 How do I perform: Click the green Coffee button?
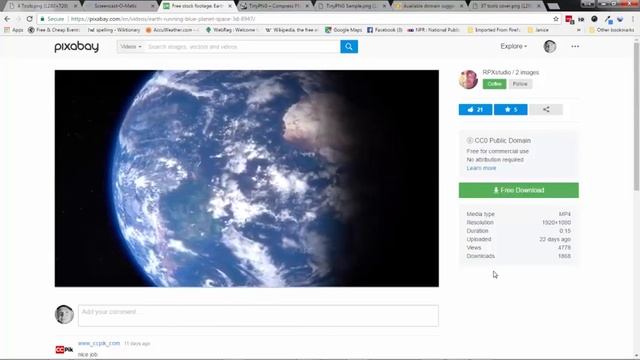pyautogui.click(x=494, y=84)
